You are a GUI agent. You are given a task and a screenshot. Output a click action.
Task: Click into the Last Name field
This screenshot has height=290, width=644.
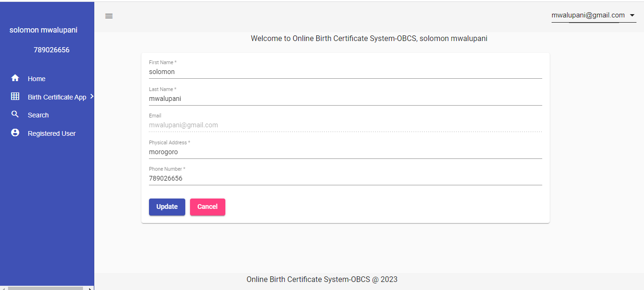345,99
